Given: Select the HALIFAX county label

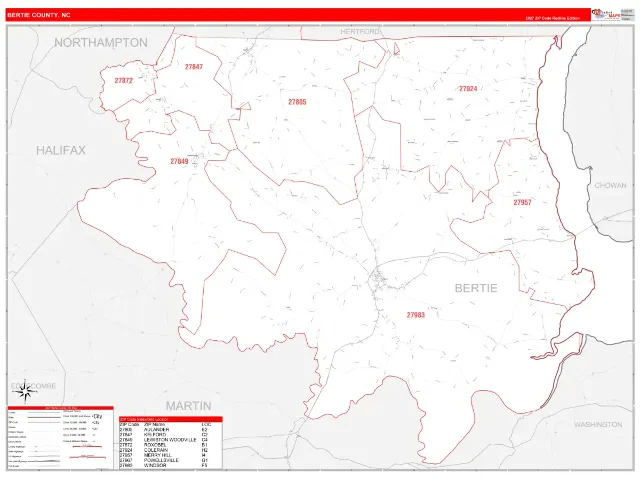Looking at the screenshot, I should [x=61, y=150].
